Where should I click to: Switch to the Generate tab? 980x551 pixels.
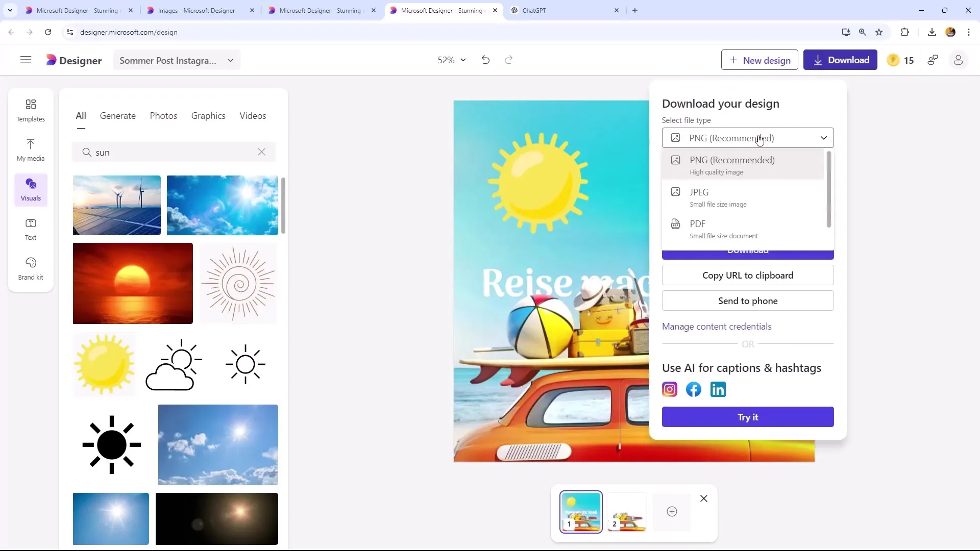[x=118, y=116]
